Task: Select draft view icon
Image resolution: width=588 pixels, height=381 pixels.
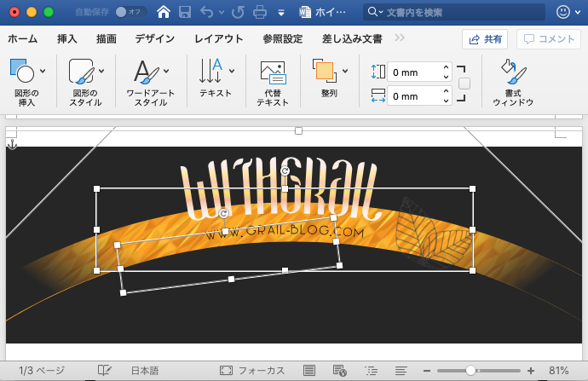Action: coord(401,371)
